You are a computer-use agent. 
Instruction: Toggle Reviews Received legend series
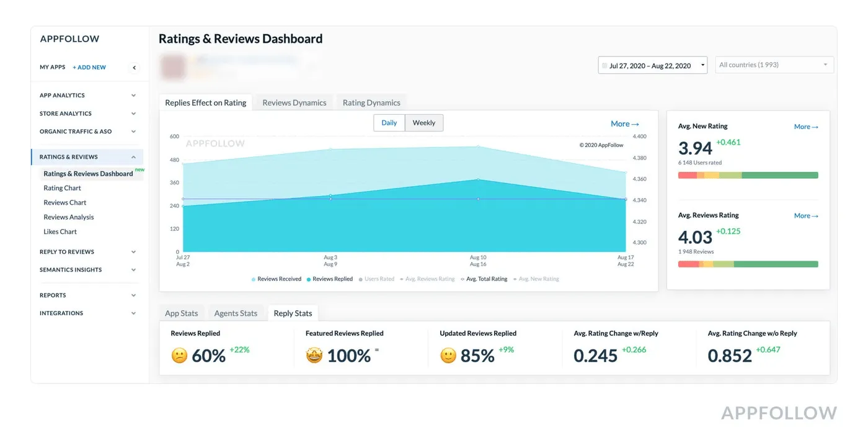(x=277, y=279)
